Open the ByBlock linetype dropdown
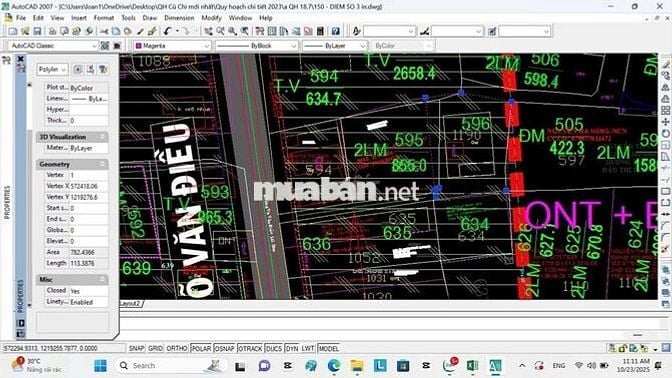The image size is (672, 378). point(257,45)
